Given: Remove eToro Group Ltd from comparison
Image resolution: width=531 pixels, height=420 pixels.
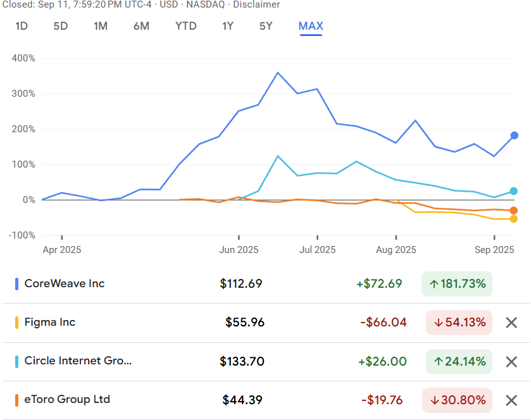Looking at the screenshot, I should pyautogui.click(x=511, y=400).
